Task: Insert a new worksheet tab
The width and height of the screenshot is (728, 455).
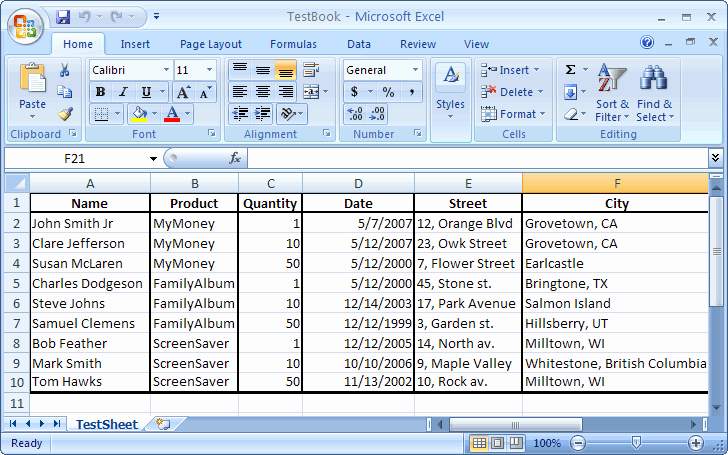Action: click(163, 424)
